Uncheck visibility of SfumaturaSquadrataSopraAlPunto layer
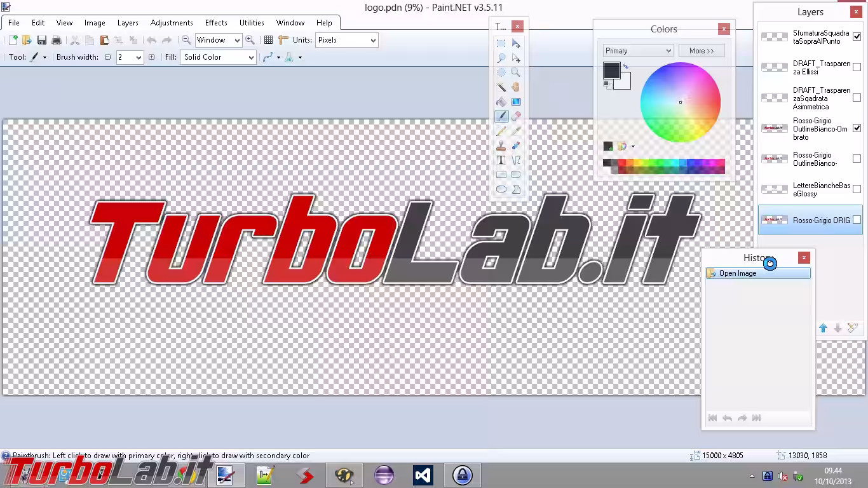The height and width of the screenshot is (488, 868). (857, 36)
